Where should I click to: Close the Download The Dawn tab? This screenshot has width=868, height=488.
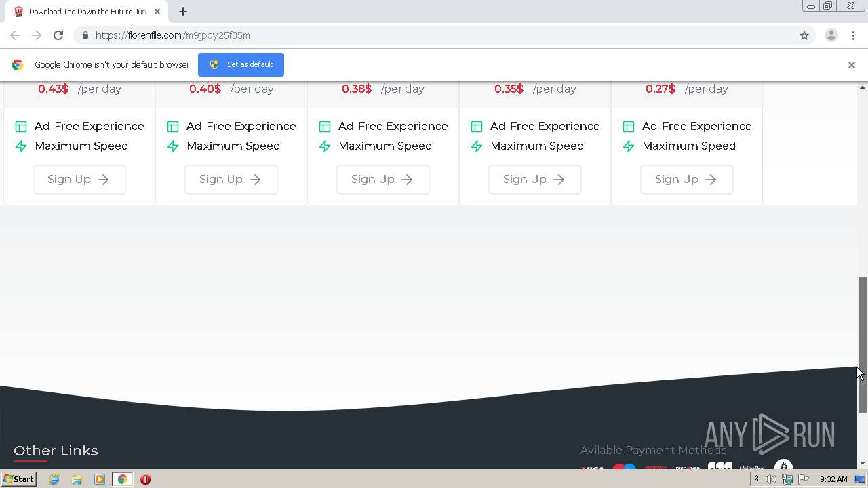[157, 12]
